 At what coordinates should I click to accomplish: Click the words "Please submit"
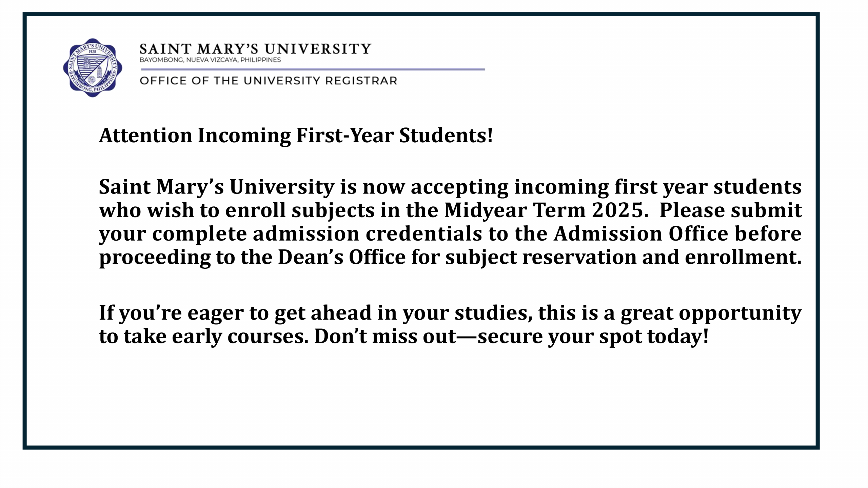pos(731,211)
